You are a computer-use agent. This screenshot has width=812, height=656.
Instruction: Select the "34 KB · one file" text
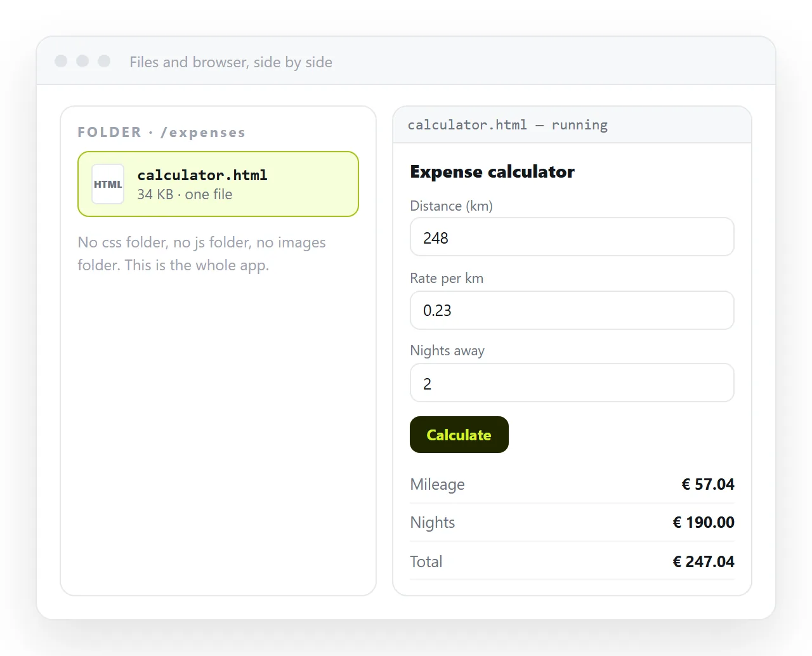185,194
